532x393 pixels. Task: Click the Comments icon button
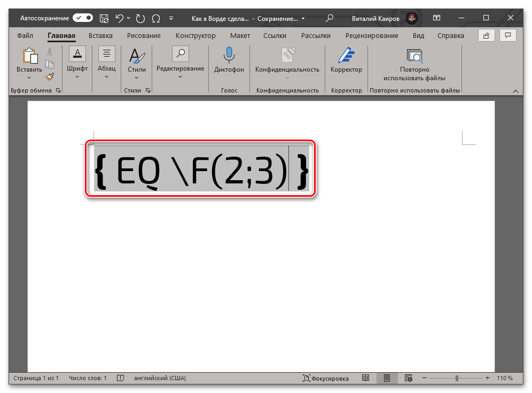click(x=508, y=35)
